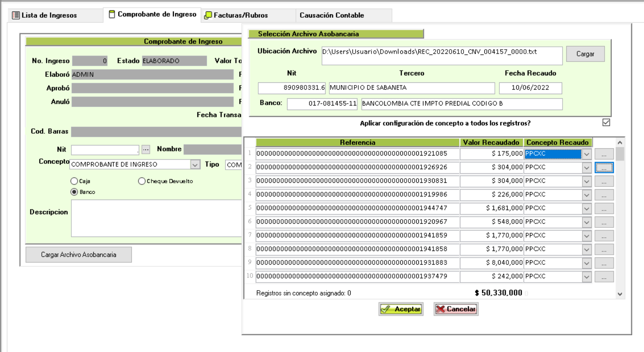The height and width of the screenshot is (352, 644).
Task: Open Concepto Recaudo dropdown in row 6
Action: (586, 223)
